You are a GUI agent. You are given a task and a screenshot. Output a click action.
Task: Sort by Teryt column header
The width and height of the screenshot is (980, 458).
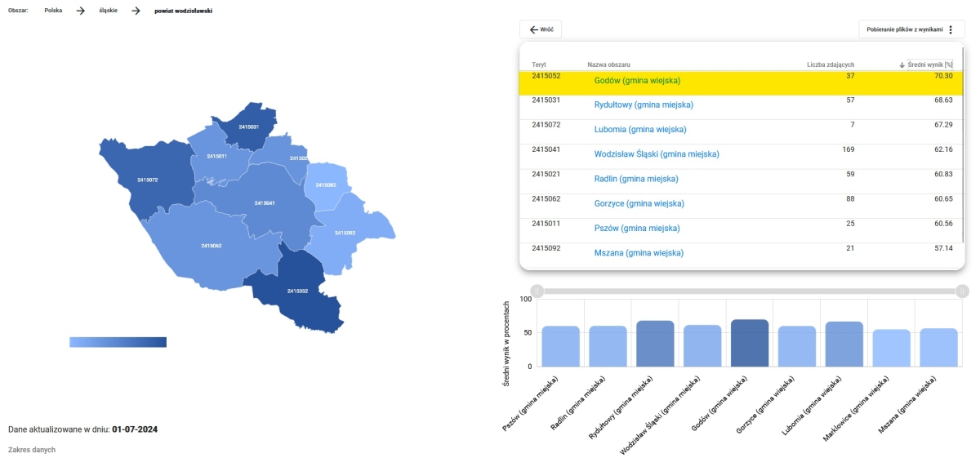[539, 64]
